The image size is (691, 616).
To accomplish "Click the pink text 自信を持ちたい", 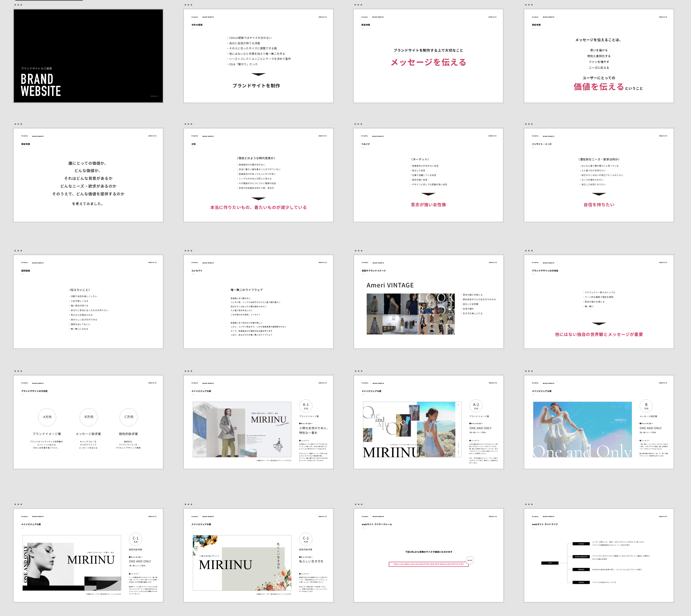I will pyautogui.click(x=599, y=205).
